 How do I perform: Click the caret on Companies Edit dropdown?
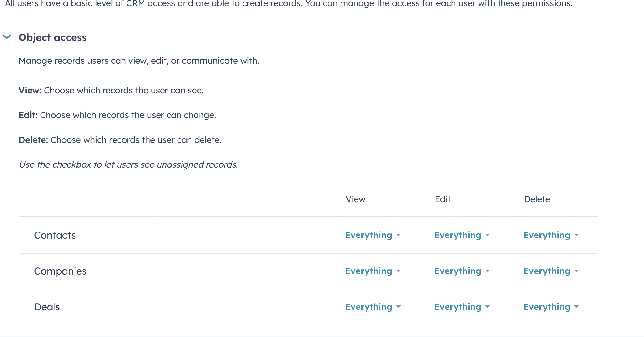tap(487, 271)
